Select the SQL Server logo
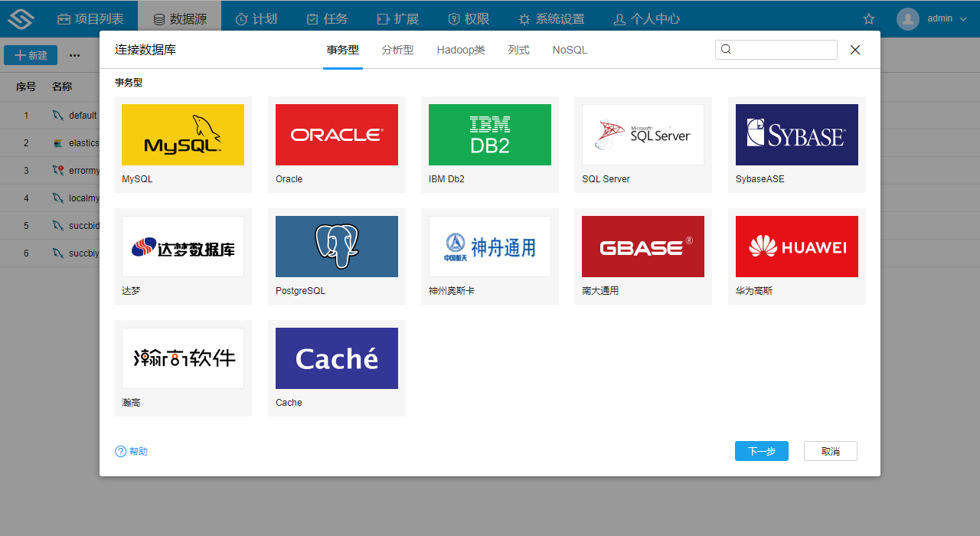Screen dimensions: 980x536 pyautogui.click(x=643, y=135)
